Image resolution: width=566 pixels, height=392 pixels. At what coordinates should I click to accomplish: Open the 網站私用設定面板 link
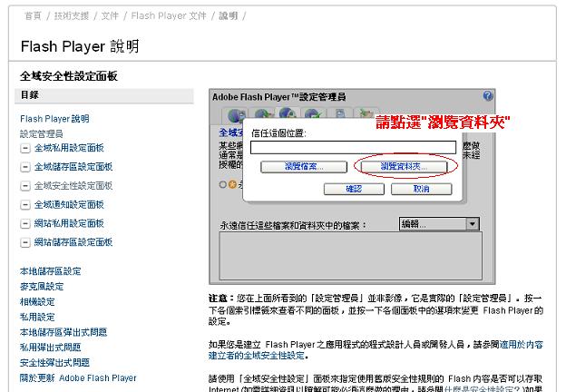tap(69, 223)
